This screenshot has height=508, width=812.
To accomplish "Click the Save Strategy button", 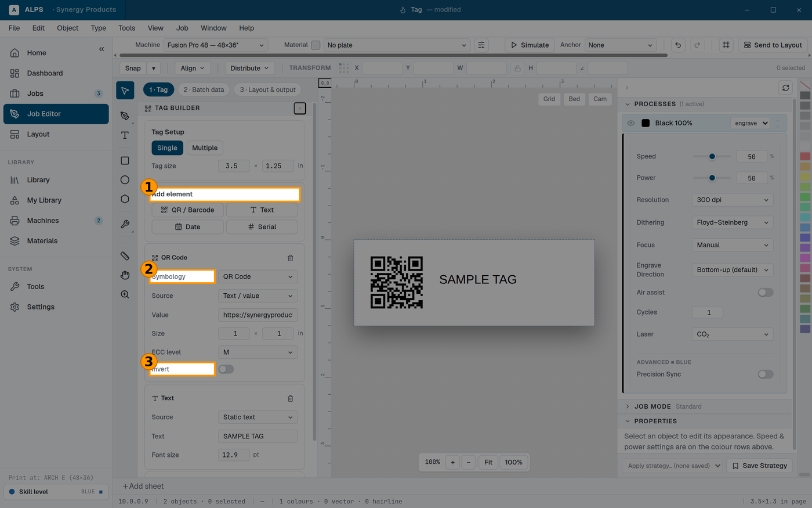I will click(760, 466).
